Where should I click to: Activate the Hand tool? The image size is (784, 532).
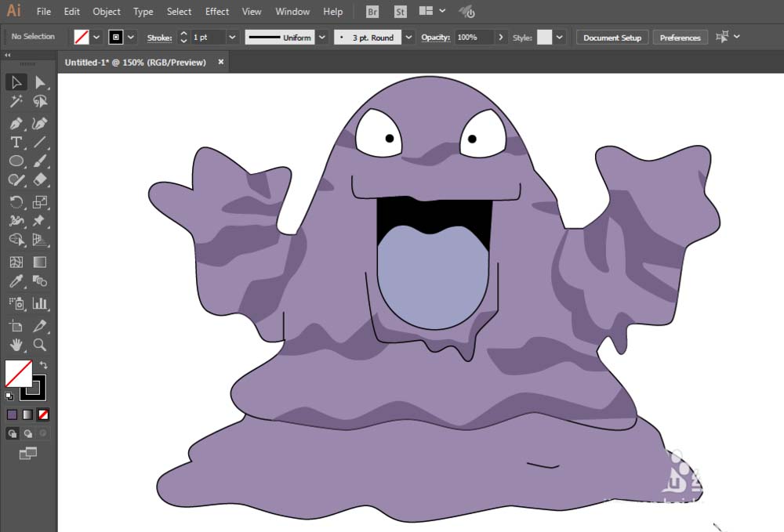click(16, 344)
